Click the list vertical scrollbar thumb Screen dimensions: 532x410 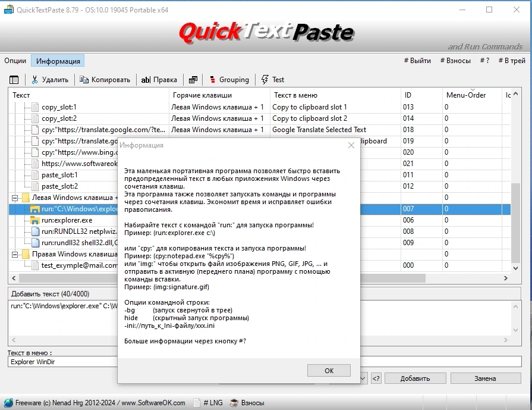516,223
